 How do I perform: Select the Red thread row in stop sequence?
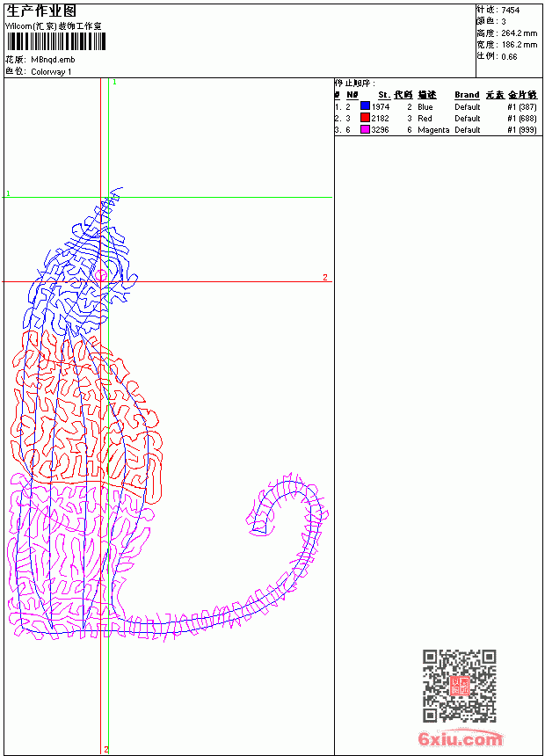tap(436, 118)
